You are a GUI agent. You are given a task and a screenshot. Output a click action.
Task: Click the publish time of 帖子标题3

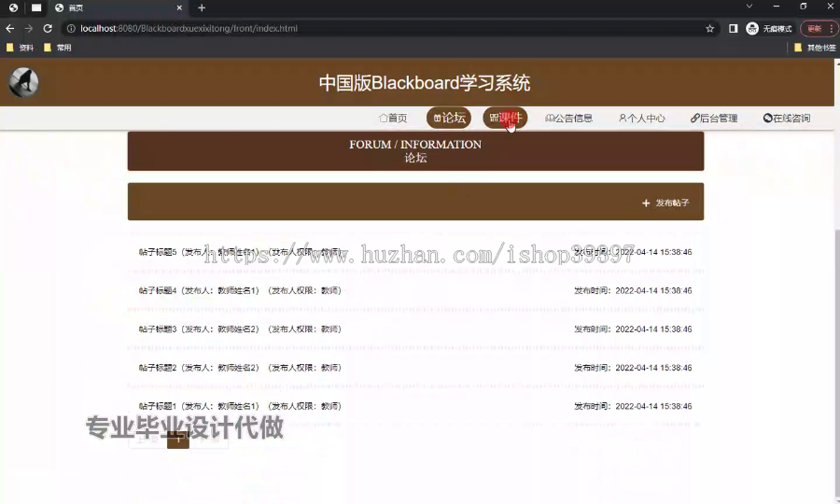633,329
